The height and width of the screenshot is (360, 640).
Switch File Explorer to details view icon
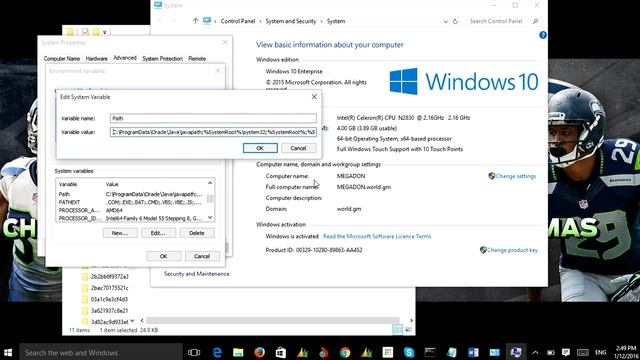(397, 330)
